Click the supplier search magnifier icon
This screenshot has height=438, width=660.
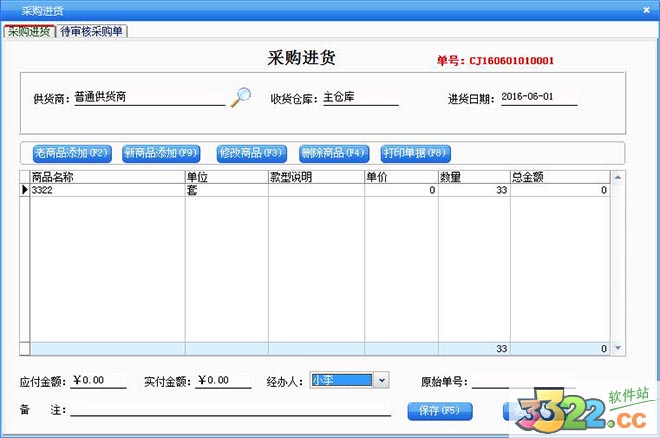click(x=241, y=97)
